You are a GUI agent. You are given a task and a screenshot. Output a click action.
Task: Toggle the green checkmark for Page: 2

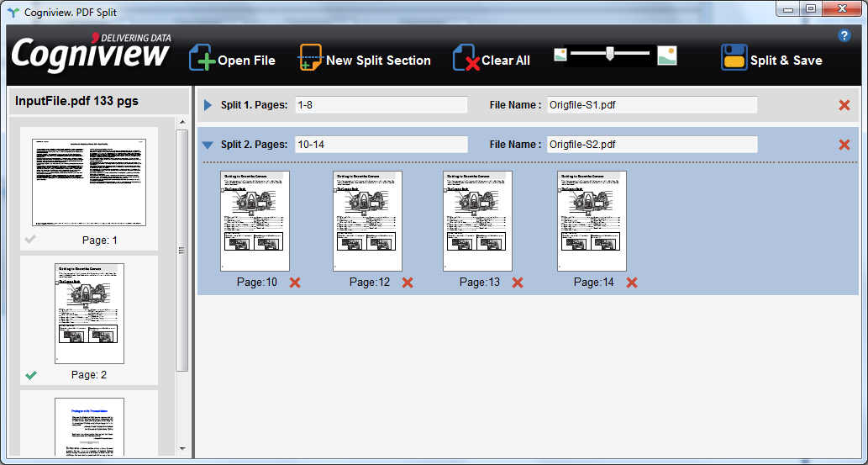[x=31, y=375]
